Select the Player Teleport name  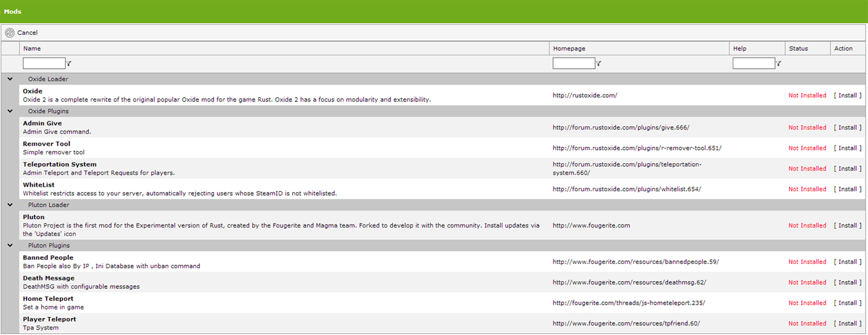(49, 319)
